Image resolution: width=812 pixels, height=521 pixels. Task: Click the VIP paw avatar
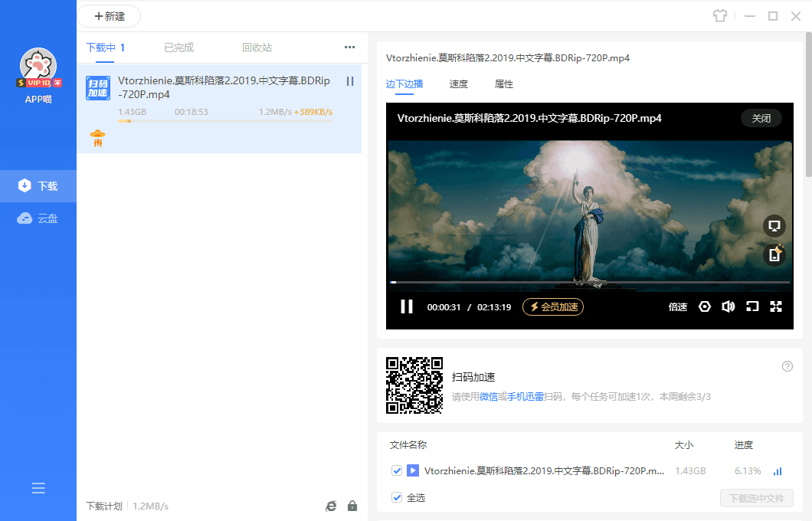pyautogui.click(x=38, y=67)
